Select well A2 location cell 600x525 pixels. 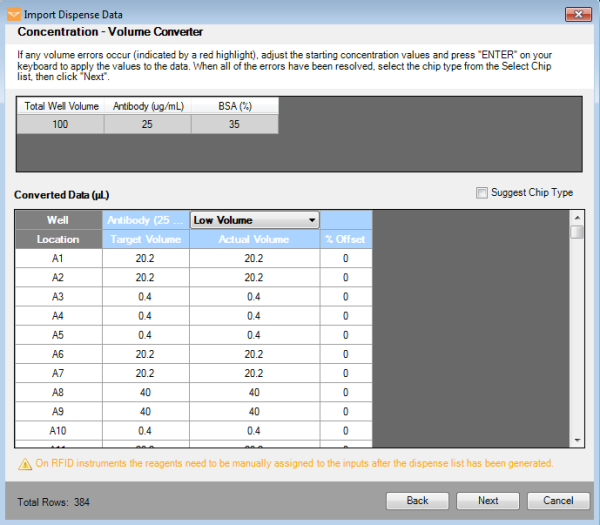click(x=59, y=277)
